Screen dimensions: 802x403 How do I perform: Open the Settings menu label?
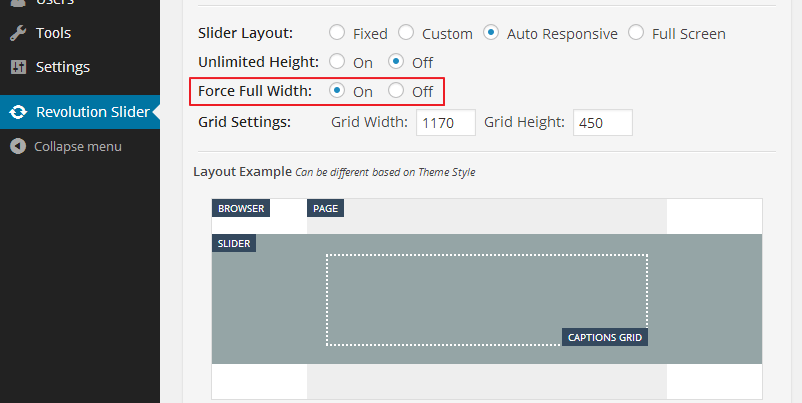coord(62,67)
